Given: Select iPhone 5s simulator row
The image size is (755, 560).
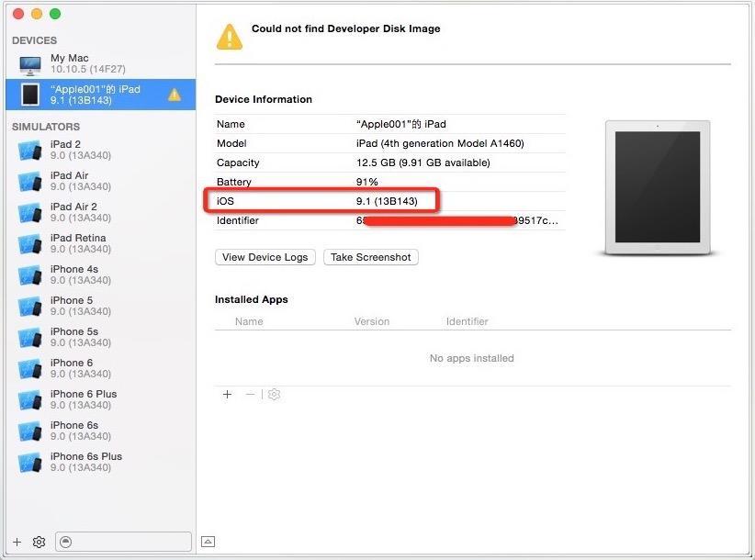Looking at the screenshot, I should 101,338.
